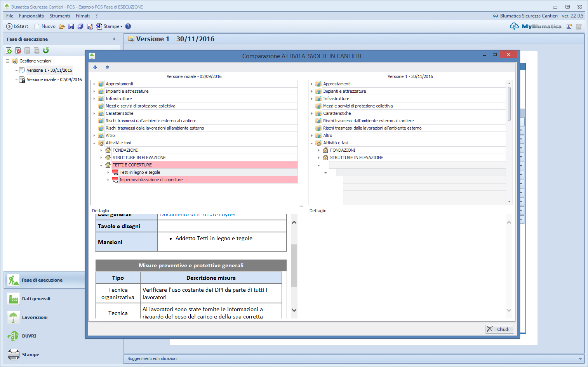Go to previous difference with blue up arrow
This screenshot has height=367, width=588.
(x=107, y=67)
